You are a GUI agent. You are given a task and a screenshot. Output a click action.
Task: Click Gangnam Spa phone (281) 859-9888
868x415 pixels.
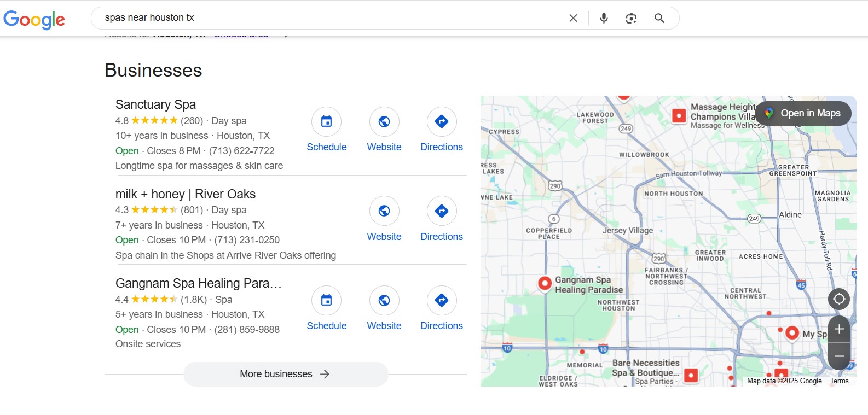(247, 330)
